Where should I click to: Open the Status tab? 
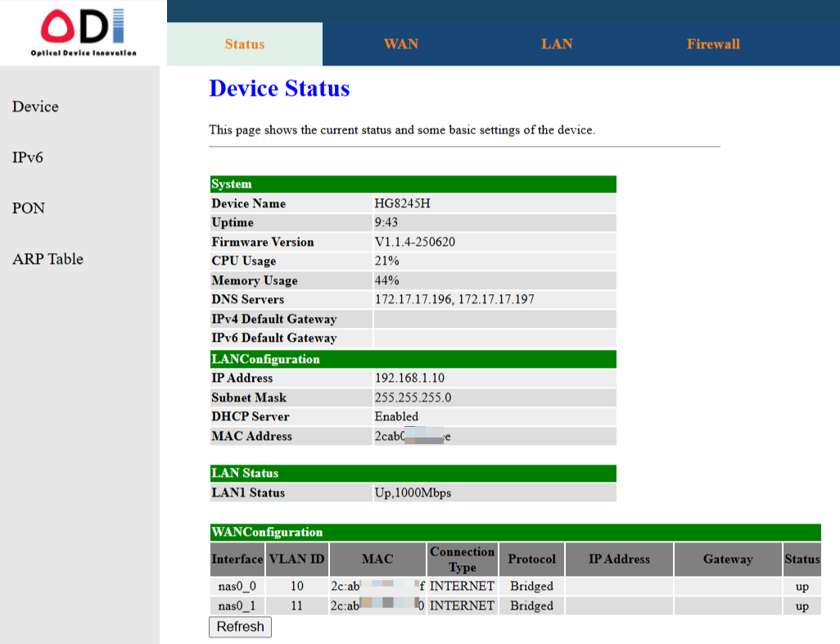click(245, 44)
